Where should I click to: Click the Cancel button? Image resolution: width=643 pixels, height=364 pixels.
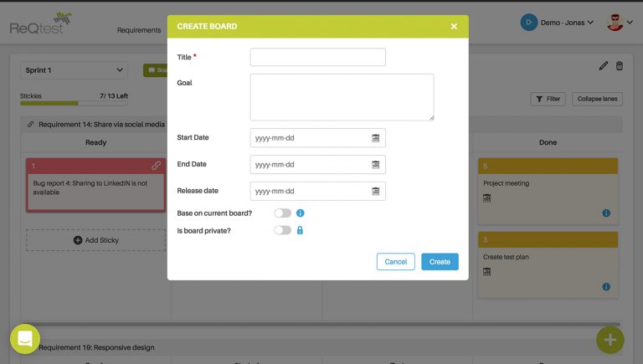pos(395,262)
